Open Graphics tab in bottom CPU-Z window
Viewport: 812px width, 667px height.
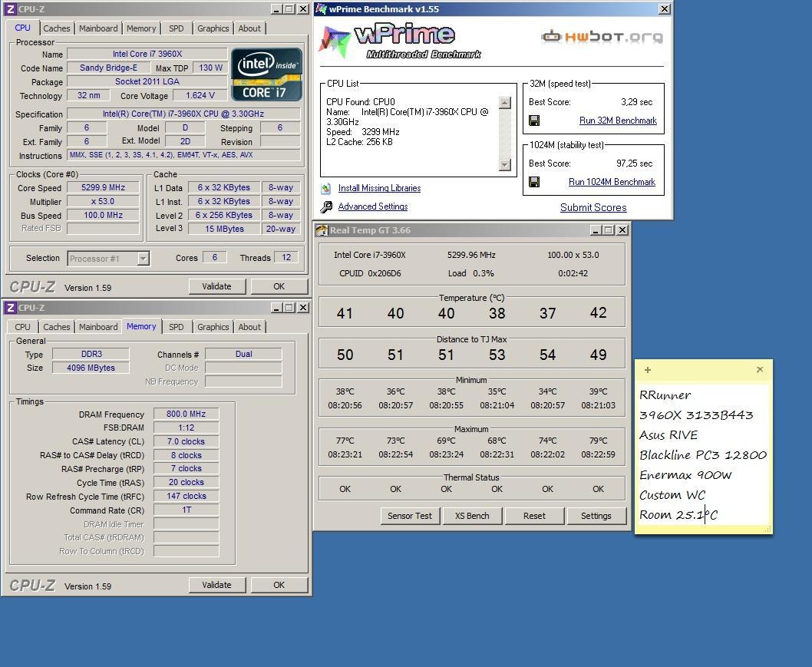pos(213,327)
